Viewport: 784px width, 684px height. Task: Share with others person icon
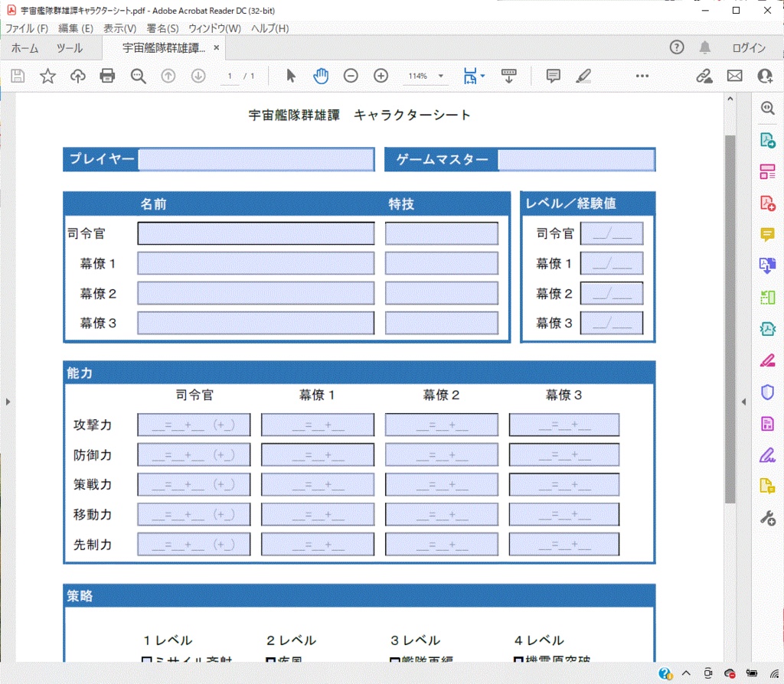click(765, 76)
